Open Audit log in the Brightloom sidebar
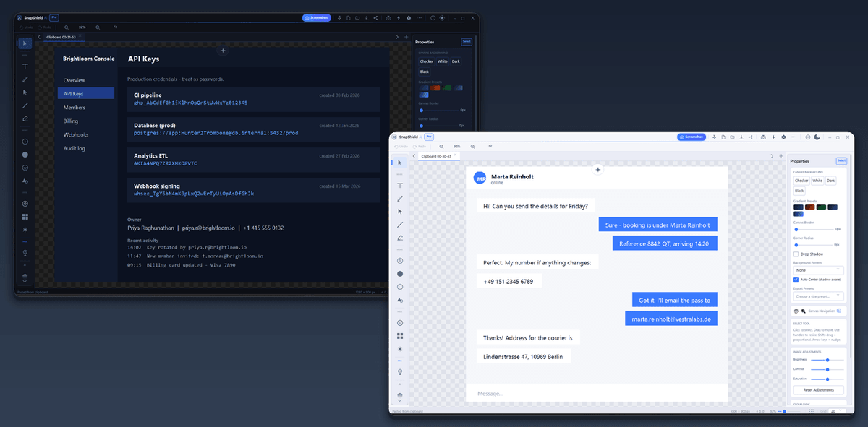The width and height of the screenshot is (868, 427). 75,148
